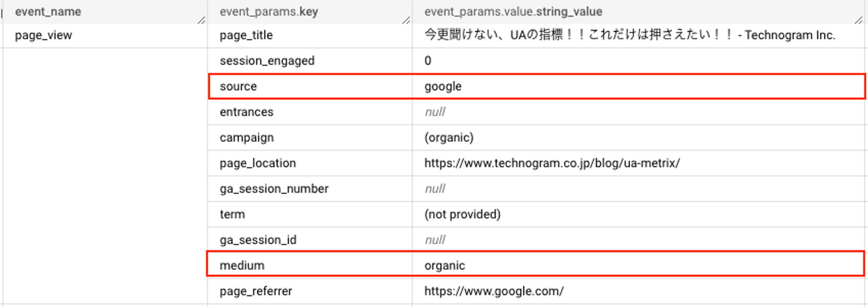This screenshot has width=868, height=307.
Task: Click the resize handle of event_name column
Action: point(201,20)
